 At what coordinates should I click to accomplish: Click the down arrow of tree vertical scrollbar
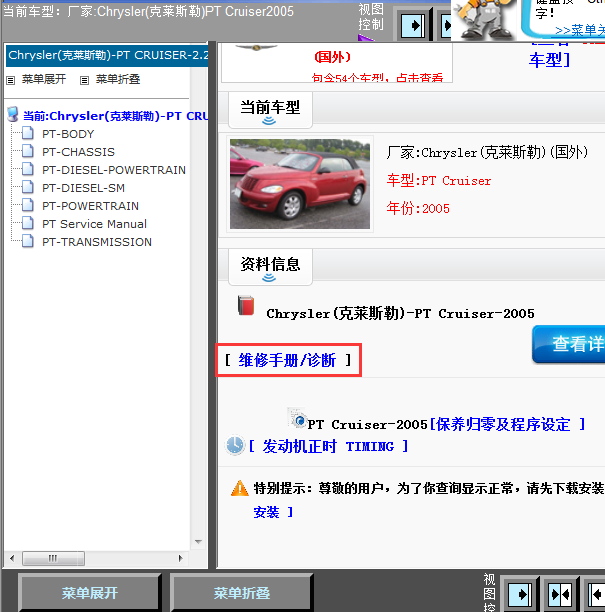coord(198,542)
